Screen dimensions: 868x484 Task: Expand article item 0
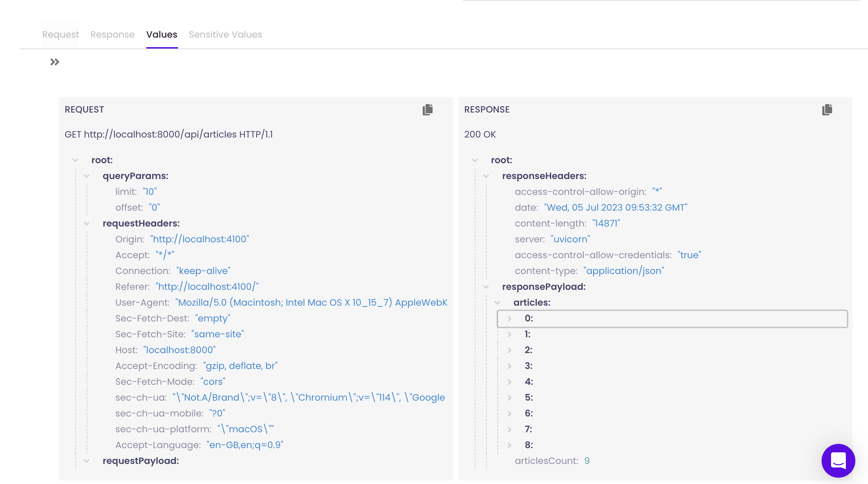coord(509,319)
